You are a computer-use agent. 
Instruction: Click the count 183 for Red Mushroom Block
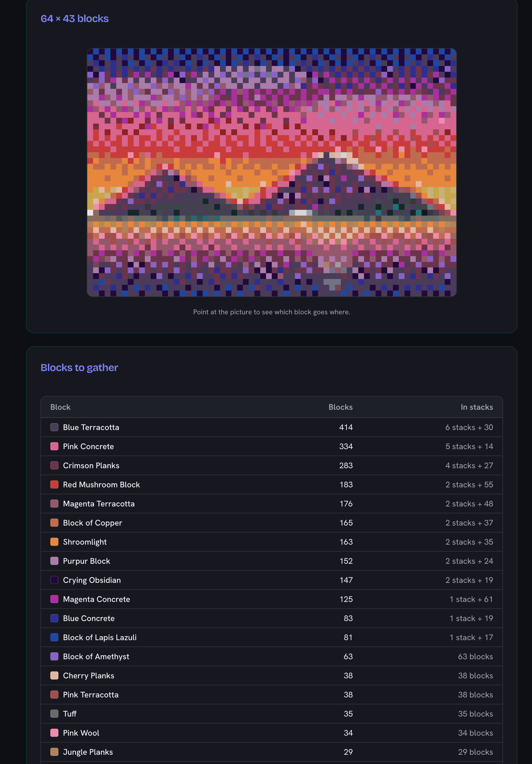click(346, 484)
